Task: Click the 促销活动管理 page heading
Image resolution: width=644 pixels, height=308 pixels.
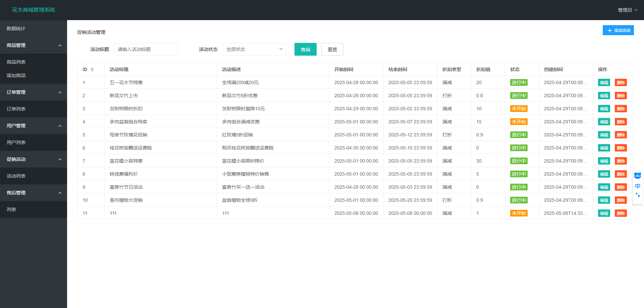Action: [91, 32]
